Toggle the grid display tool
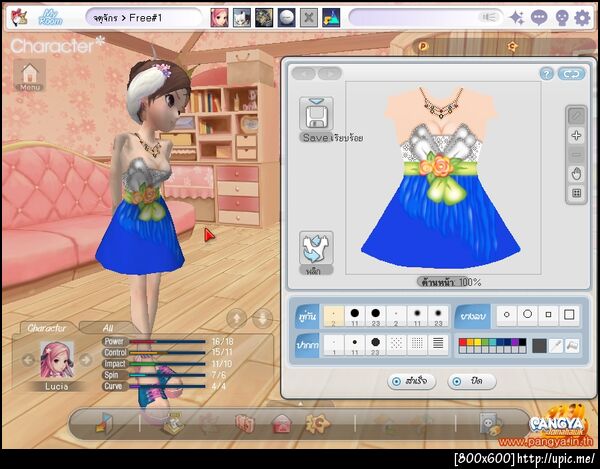600x469 pixels. (576, 193)
